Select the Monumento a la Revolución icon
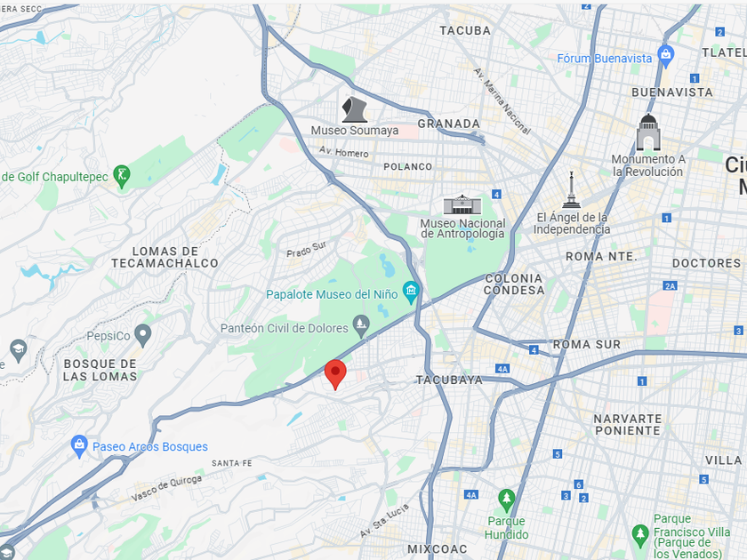Screen dimensions: 747x560 pos(648,132)
